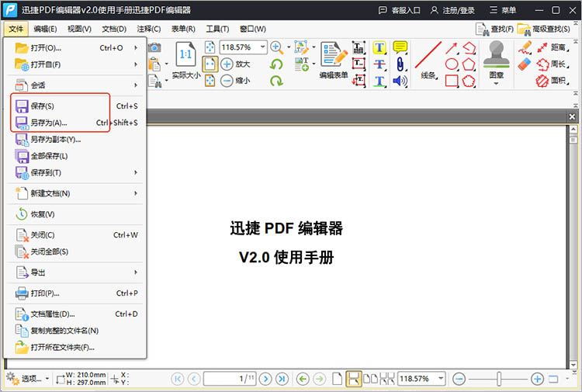
Task: Select the rectangle shape tool
Action: click(452, 81)
